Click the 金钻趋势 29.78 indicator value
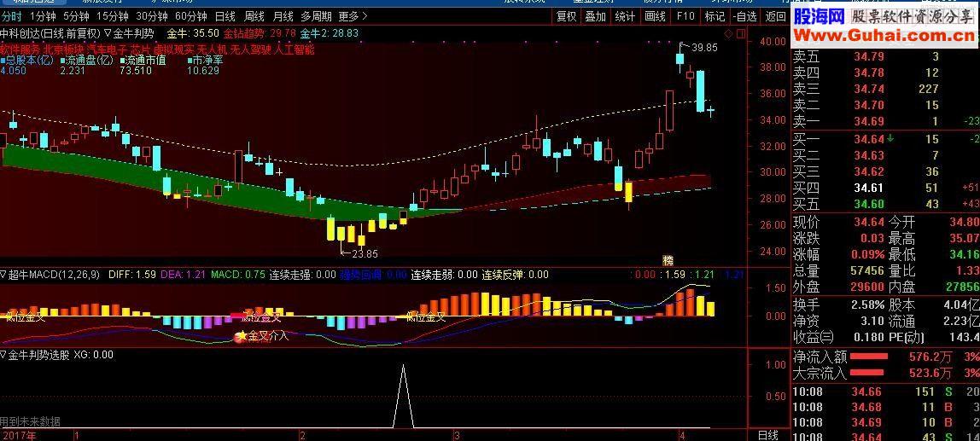 [260, 33]
